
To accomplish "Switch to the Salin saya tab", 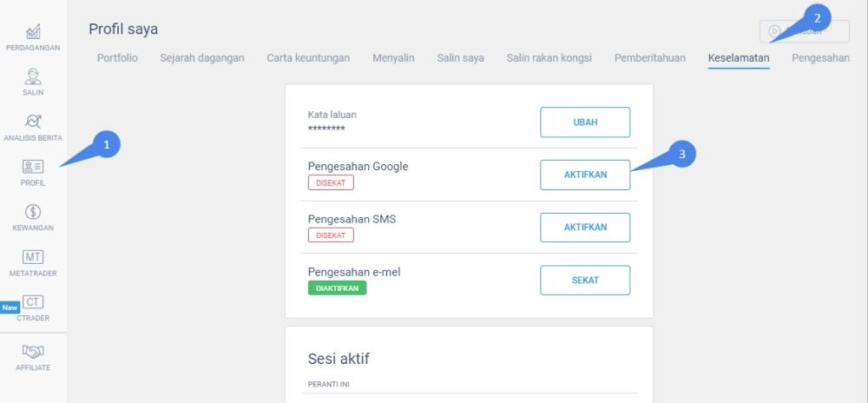I will [x=461, y=58].
